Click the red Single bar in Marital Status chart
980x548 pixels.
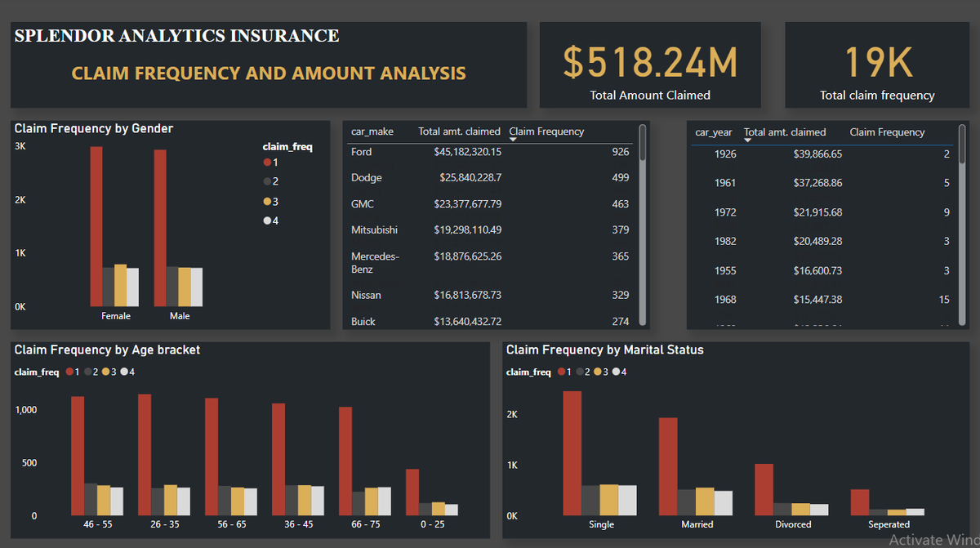[572, 453]
